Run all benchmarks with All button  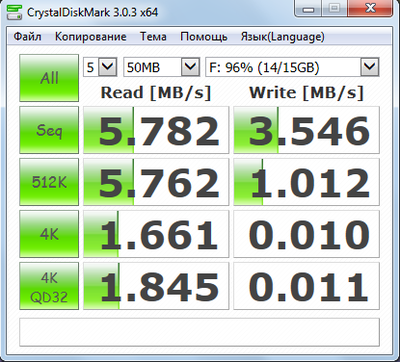49,78
